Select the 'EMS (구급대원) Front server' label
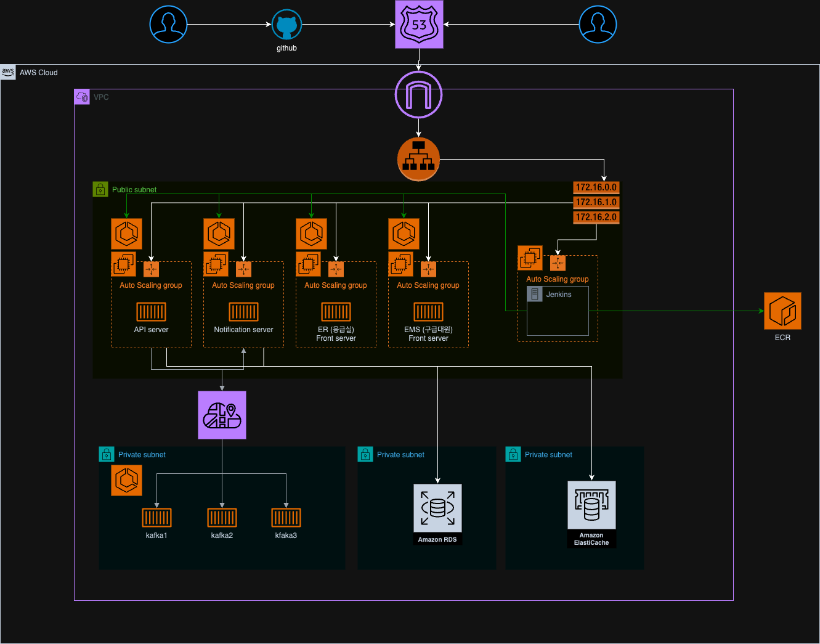Viewport: 820px width, 644px height. (428, 334)
